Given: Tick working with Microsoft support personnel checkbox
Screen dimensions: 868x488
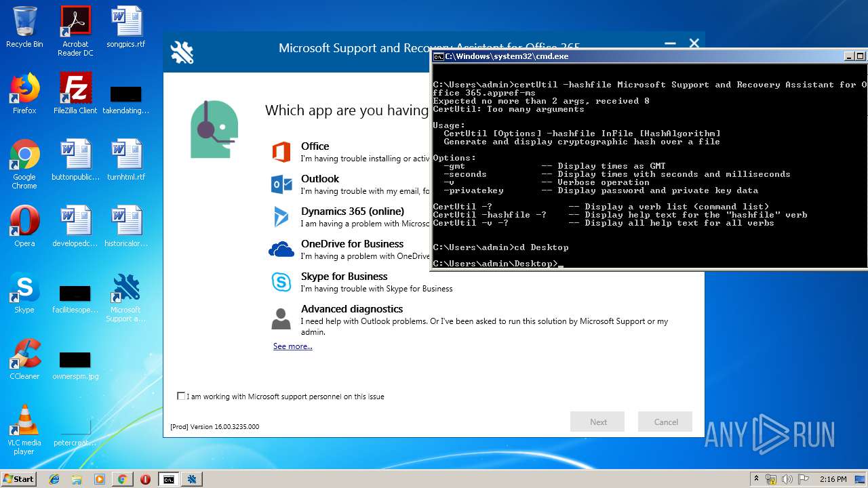Looking at the screenshot, I should pos(181,396).
